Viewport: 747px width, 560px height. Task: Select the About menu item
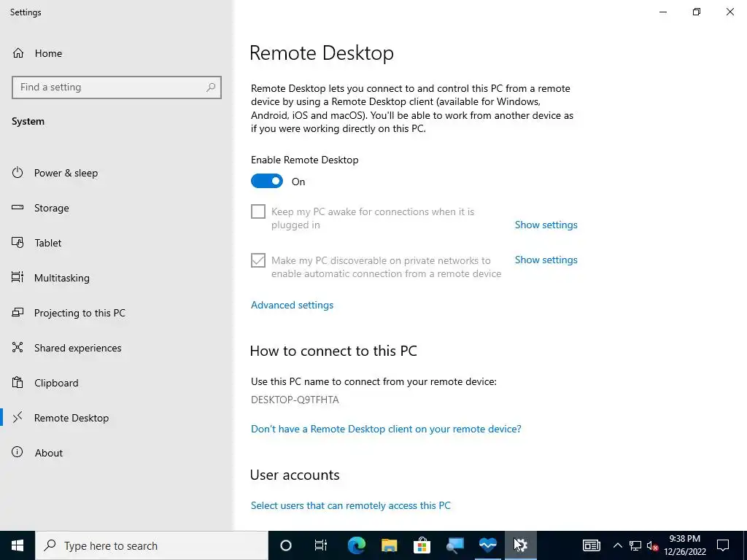49,453
